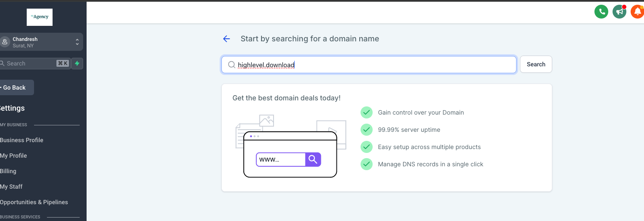Click the ⌘K shortcut badge
644x221 pixels.
coord(63,63)
